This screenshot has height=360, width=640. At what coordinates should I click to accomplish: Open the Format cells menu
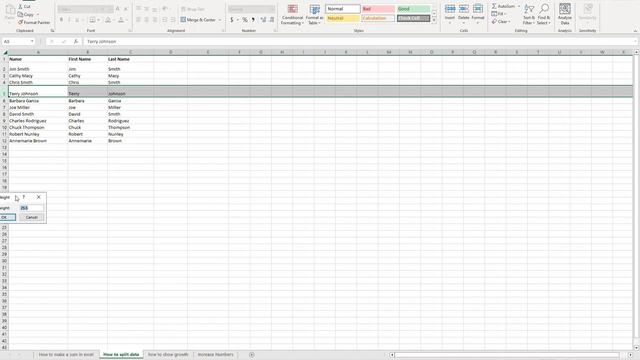coord(478,14)
